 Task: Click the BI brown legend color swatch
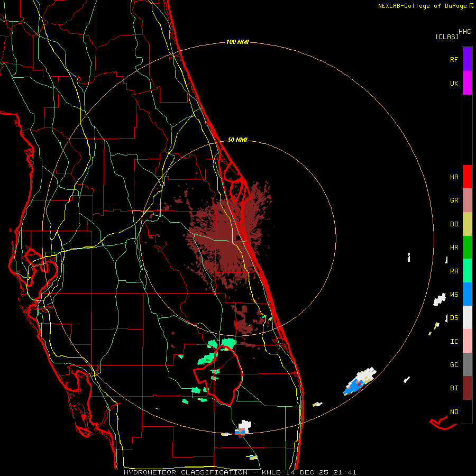[x=467, y=388]
